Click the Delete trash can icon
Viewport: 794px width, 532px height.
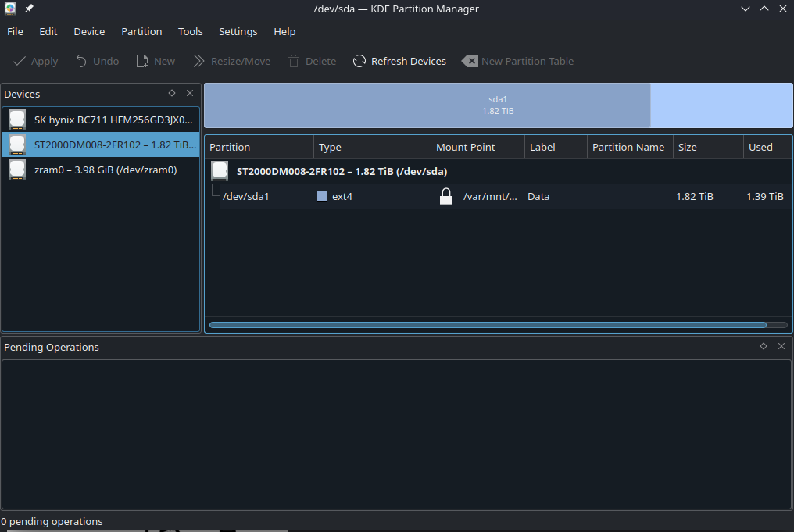(294, 61)
